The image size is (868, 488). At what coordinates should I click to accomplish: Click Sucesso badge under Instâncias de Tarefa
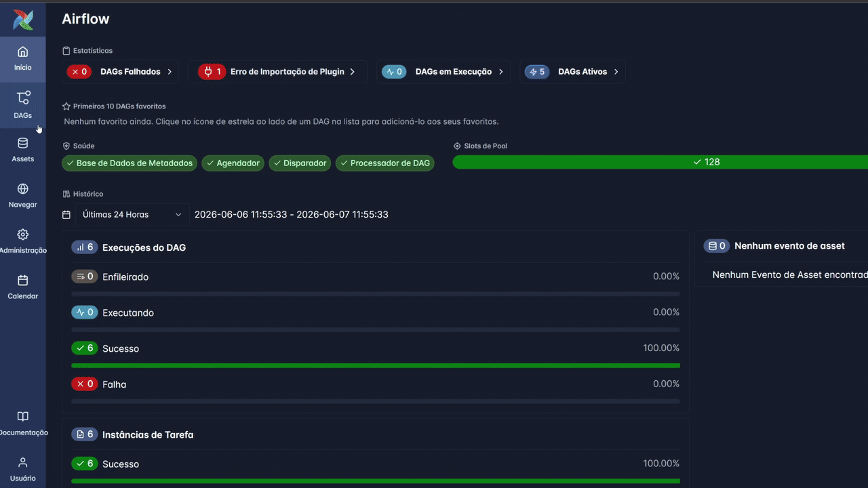[84, 464]
